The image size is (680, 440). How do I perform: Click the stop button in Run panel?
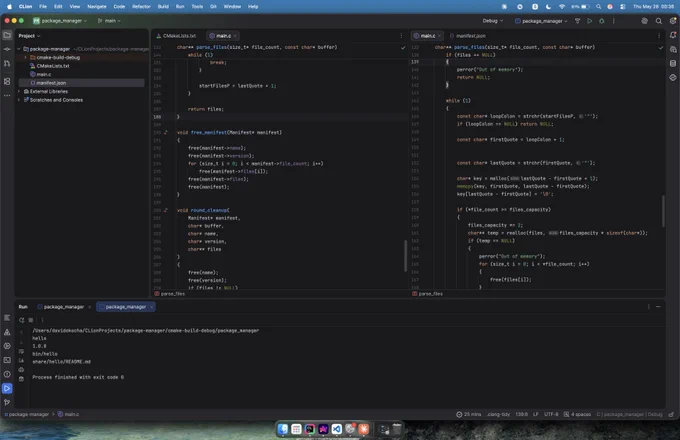(x=31, y=320)
